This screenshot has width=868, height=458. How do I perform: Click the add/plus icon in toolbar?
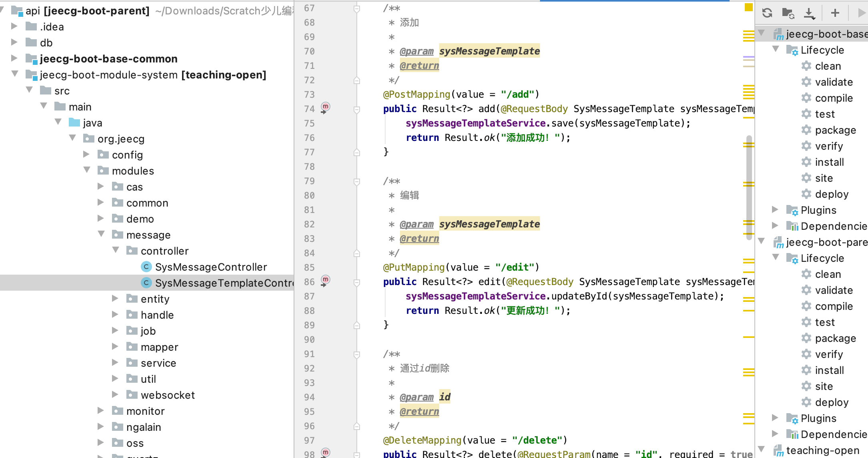pyautogui.click(x=835, y=13)
